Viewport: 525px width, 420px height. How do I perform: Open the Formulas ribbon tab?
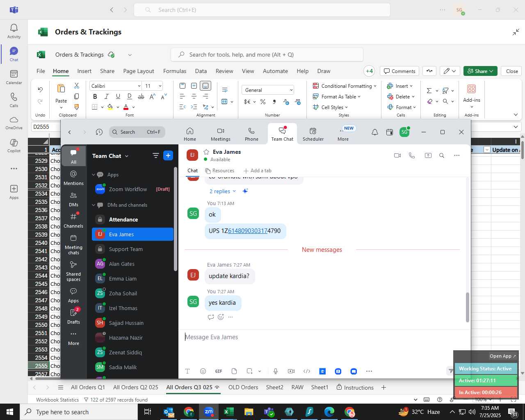coord(175,71)
